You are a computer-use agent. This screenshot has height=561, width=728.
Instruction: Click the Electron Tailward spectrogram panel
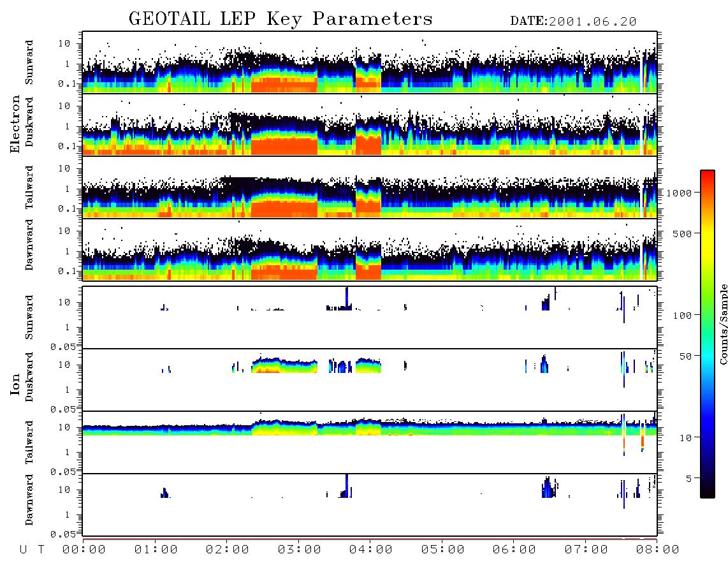click(x=370, y=187)
